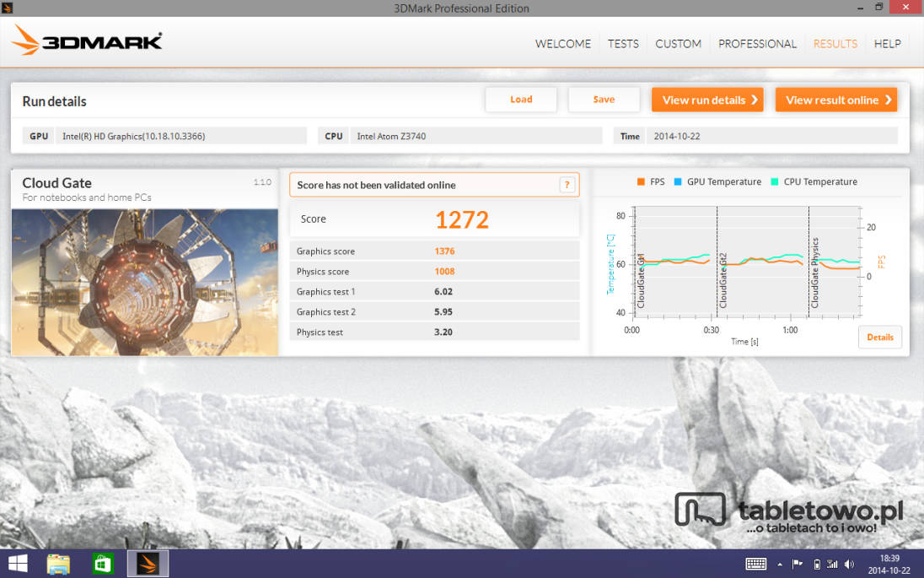Click the Save button
924x578 pixels.
(604, 100)
